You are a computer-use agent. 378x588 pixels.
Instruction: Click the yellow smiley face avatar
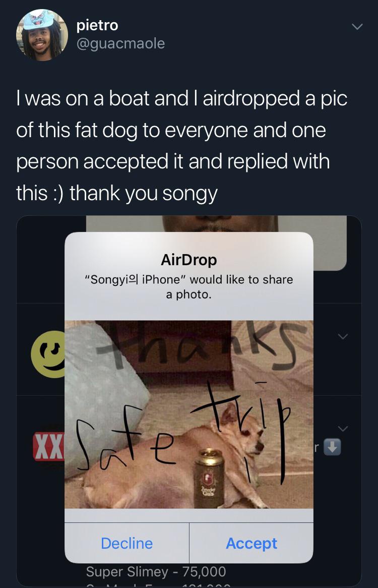[x=48, y=354]
